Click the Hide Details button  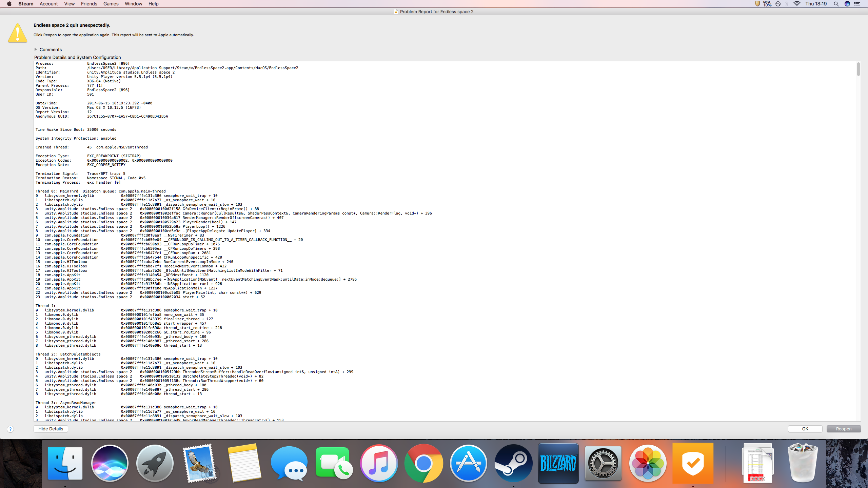(x=51, y=429)
